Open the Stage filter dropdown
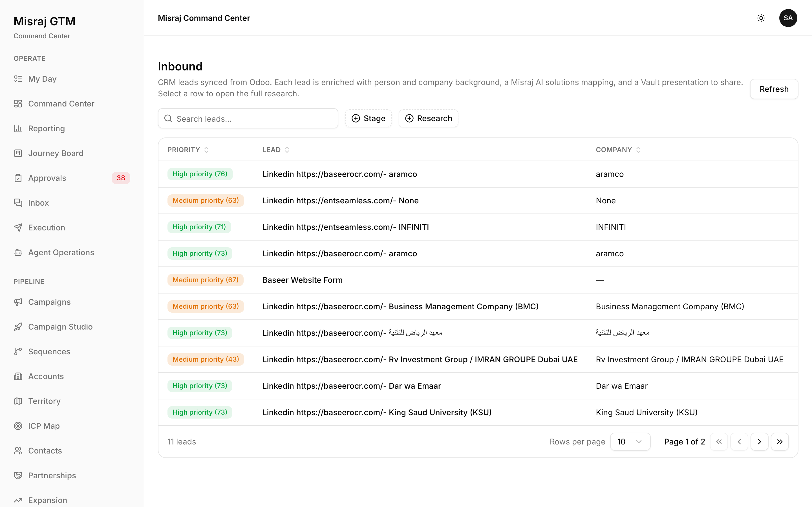 coord(368,118)
